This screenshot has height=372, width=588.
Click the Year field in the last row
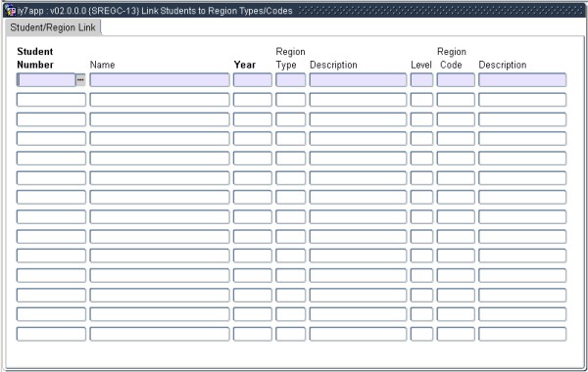[x=253, y=334]
